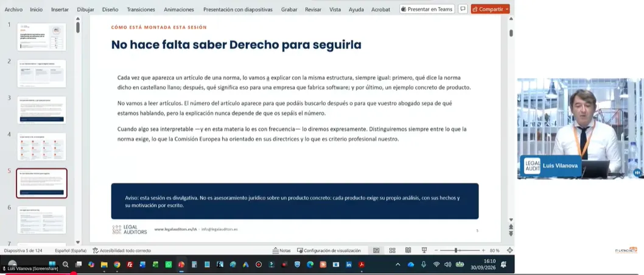Switch to Reading view icon
Viewport: 644px width, 275px height.
click(408, 250)
